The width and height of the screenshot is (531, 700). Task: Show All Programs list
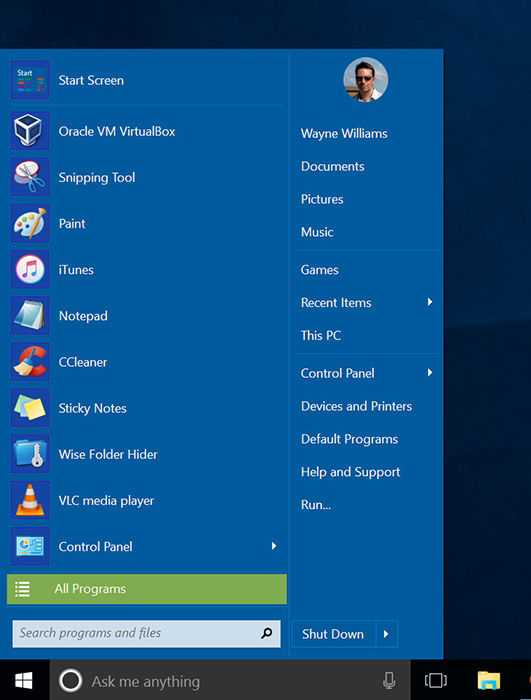[x=147, y=589]
